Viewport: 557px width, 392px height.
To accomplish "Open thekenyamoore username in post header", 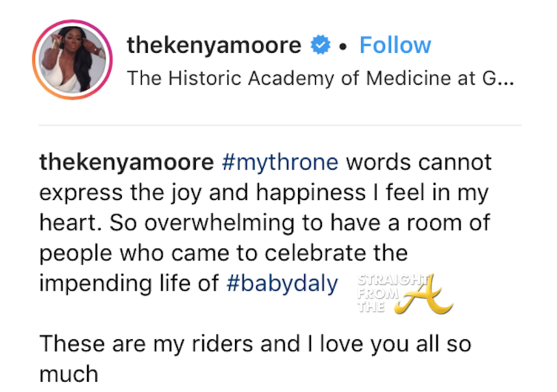I will tap(214, 46).
